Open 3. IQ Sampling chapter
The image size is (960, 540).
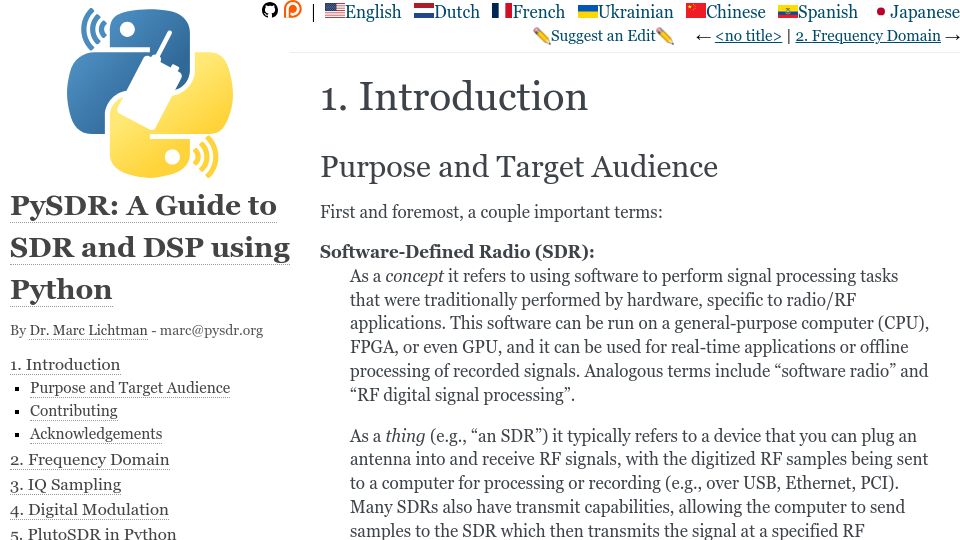click(x=66, y=485)
